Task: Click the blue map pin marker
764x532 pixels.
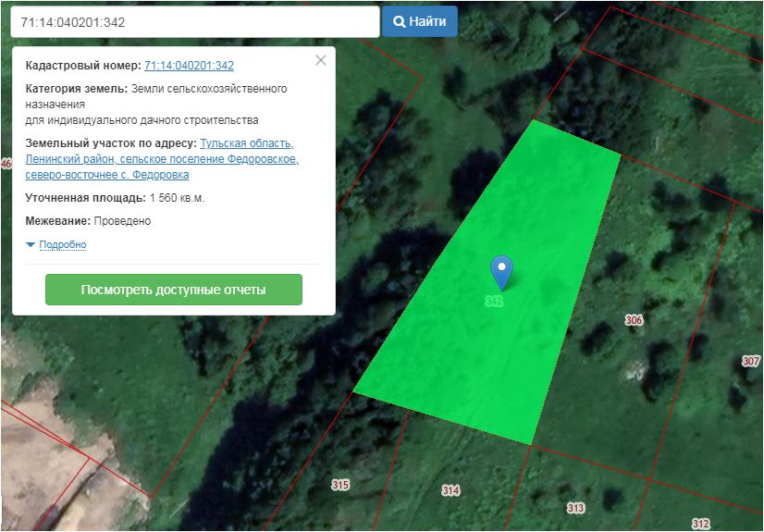Action: [501, 271]
